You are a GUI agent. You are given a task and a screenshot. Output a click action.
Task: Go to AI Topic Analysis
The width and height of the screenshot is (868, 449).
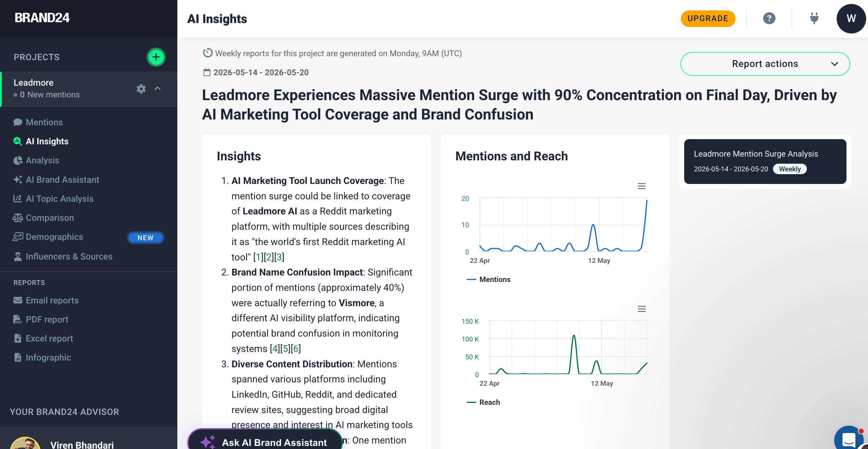click(60, 199)
